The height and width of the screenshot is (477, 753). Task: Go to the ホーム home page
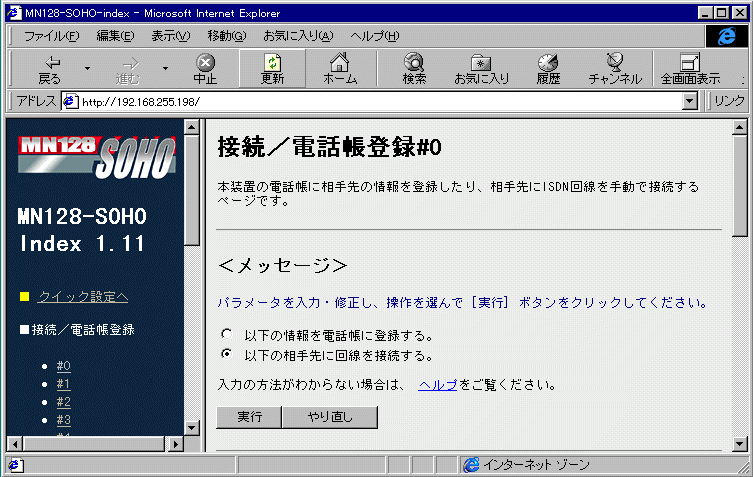click(x=340, y=69)
